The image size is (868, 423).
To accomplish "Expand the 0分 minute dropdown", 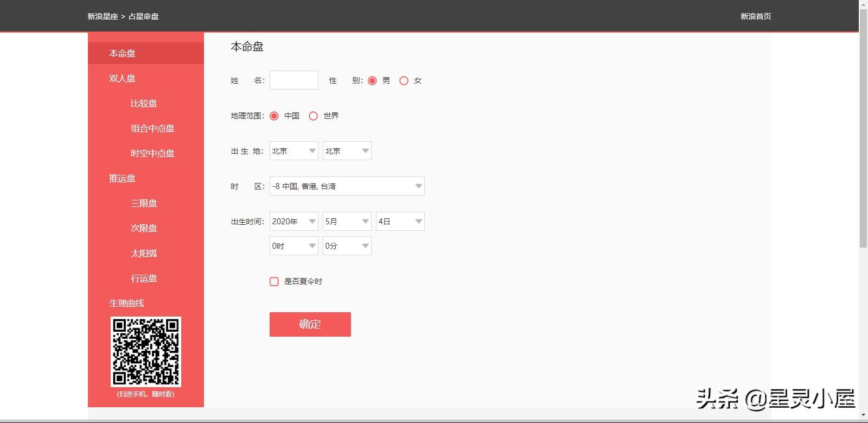I will (347, 246).
